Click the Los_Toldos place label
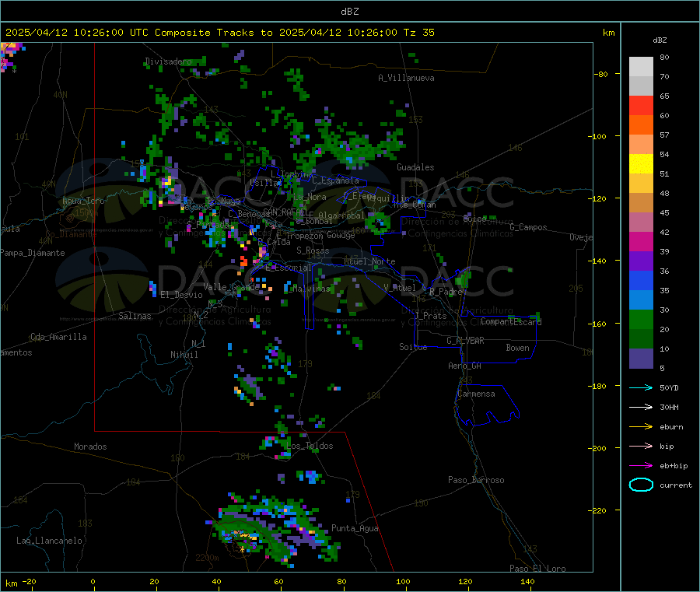This screenshot has height=592, width=700. (x=310, y=446)
